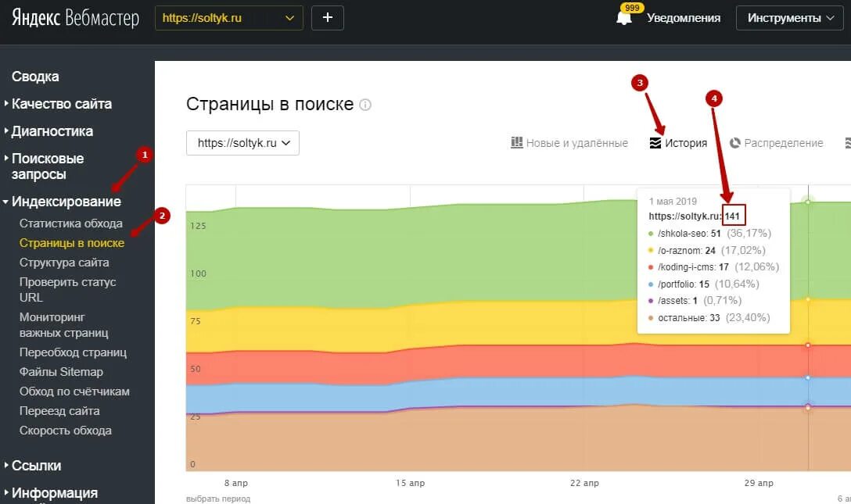This screenshot has width=851, height=504.
Task: Open the https://soltyk.ru page filter dropdown
Action: tap(242, 143)
